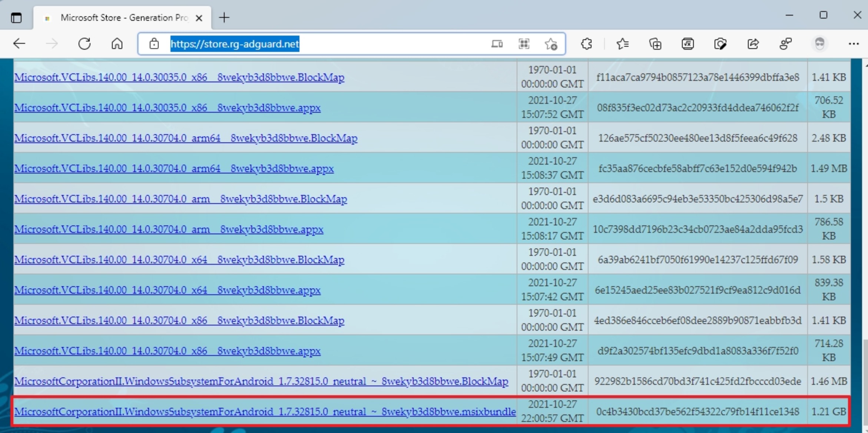Select the Microsoft Store - Generation Project tab
The width and height of the screenshot is (868, 433).
point(122,17)
